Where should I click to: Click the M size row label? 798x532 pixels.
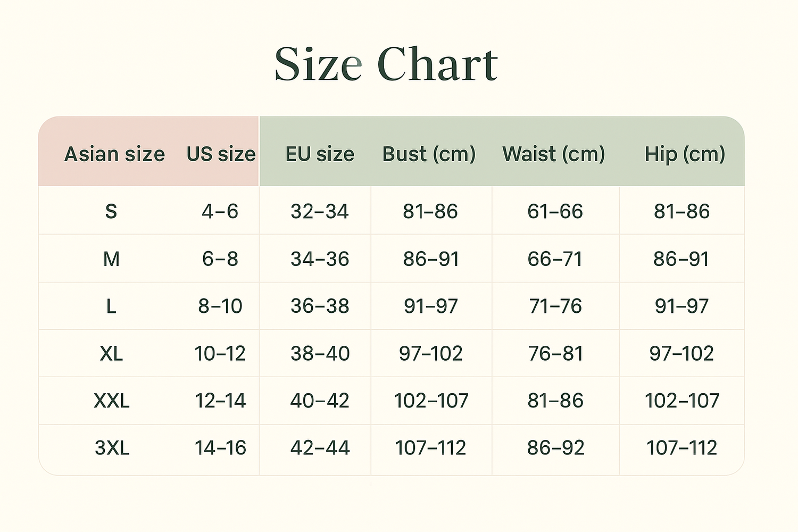(111, 259)
